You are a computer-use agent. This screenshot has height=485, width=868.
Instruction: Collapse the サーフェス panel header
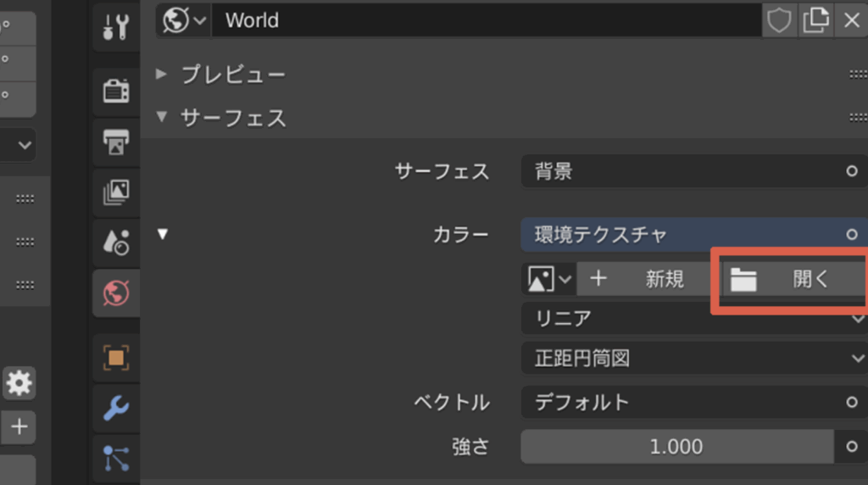pos(233,118)
